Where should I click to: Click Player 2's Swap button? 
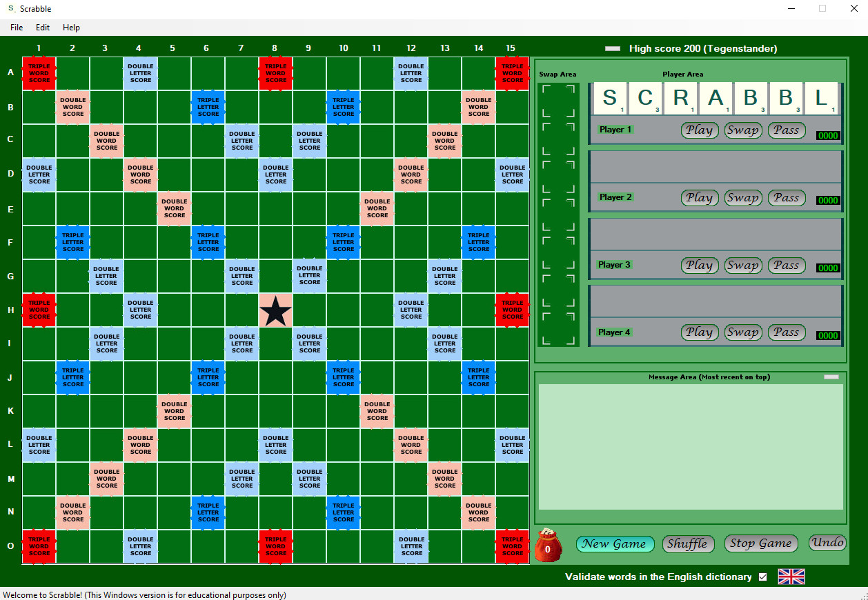pyautogui.click(x=743, y=198)
